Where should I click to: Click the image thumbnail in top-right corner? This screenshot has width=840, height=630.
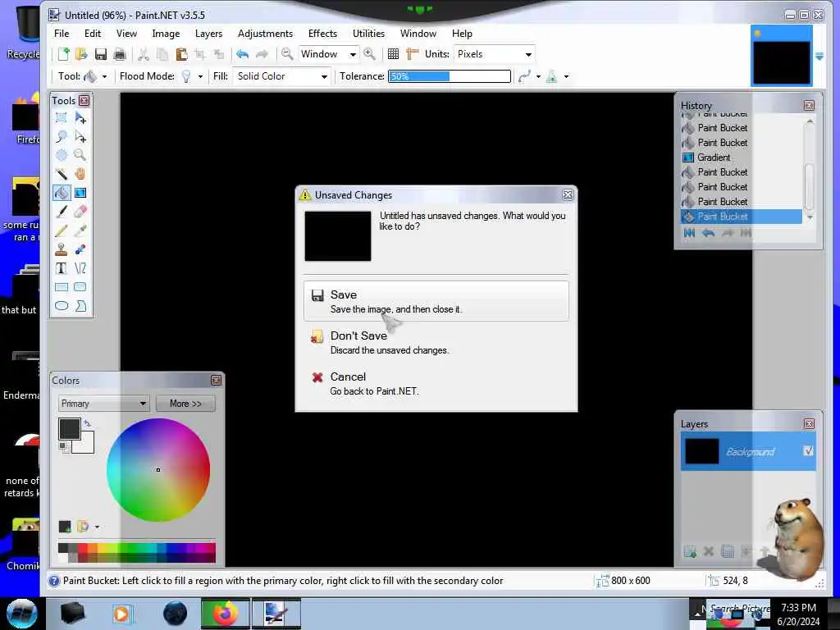tap(782, 62)
